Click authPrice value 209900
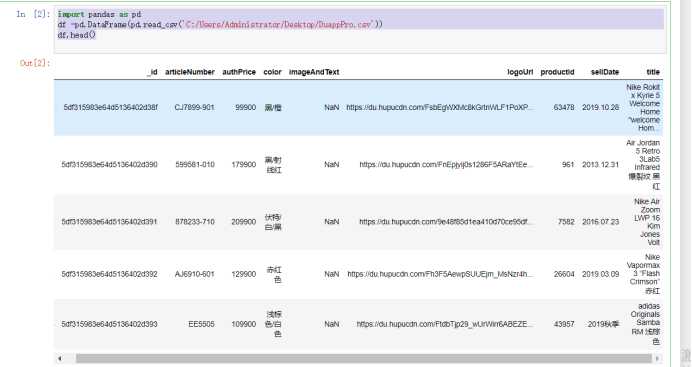The image size is (692, 367). point(244,222)
